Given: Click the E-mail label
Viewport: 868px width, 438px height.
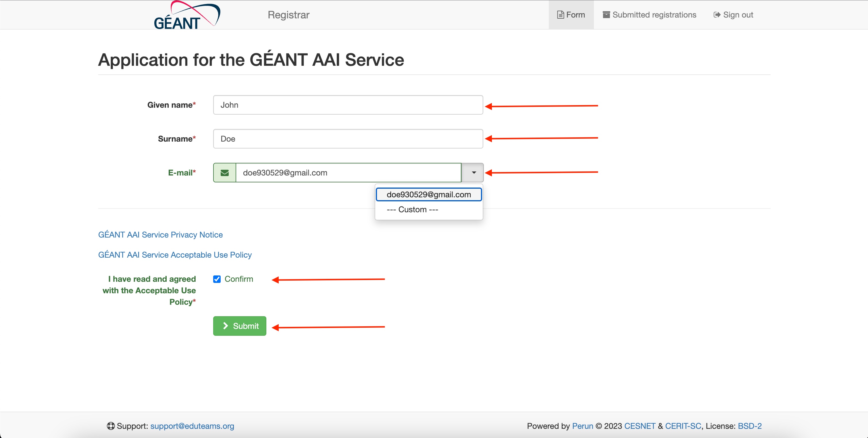Looking at the screenshot, I should tap(182, 173).
